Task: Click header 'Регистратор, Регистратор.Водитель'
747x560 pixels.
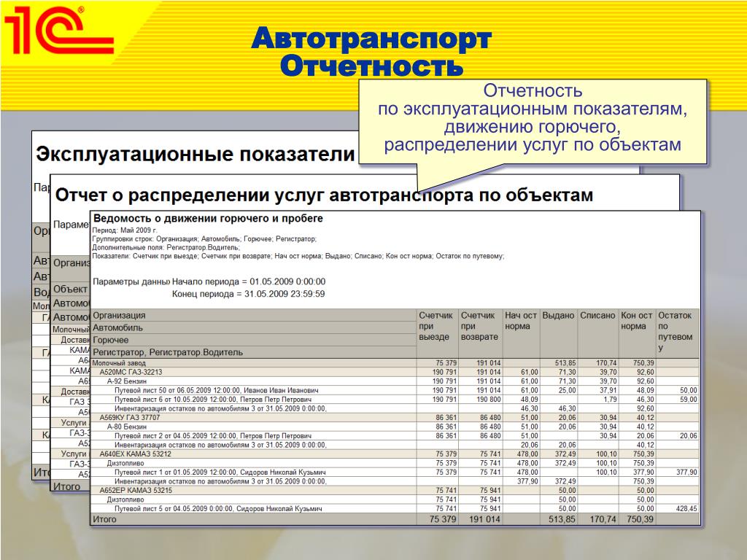Action: (255, 352)
